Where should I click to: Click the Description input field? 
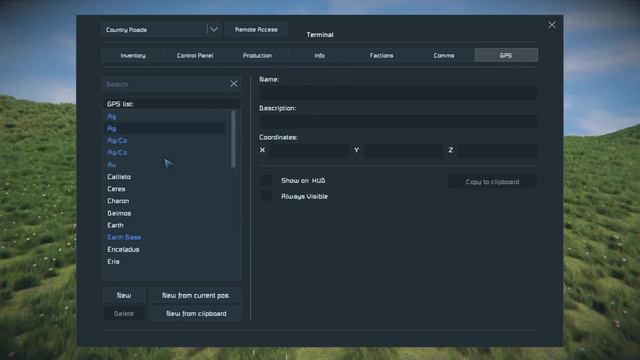tap(398, 121)
